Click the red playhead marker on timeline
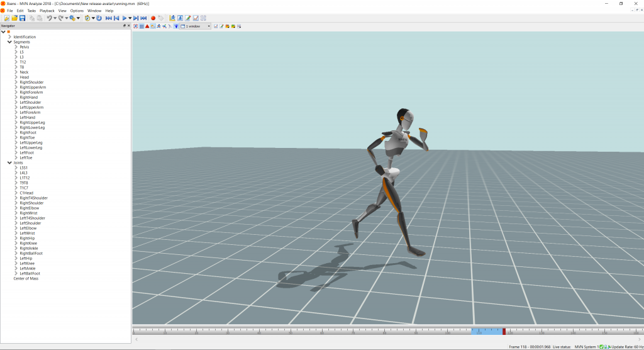 [504, 332]
